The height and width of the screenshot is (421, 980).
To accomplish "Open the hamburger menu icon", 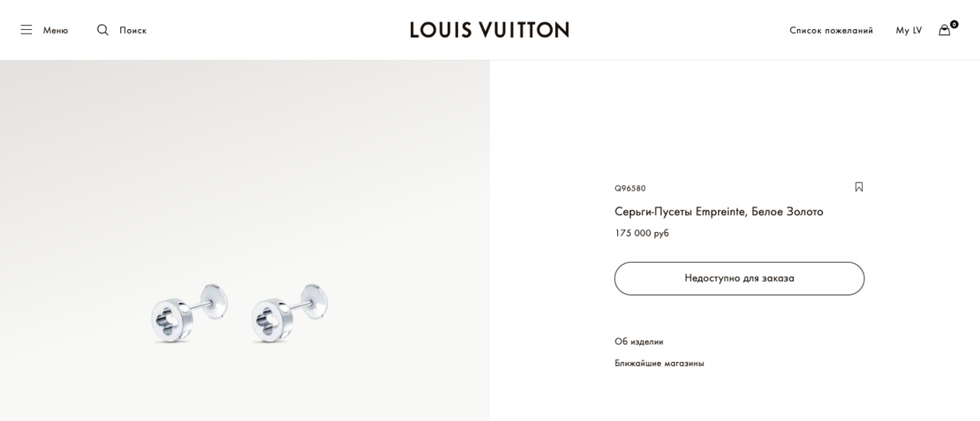I will [26, 30].
